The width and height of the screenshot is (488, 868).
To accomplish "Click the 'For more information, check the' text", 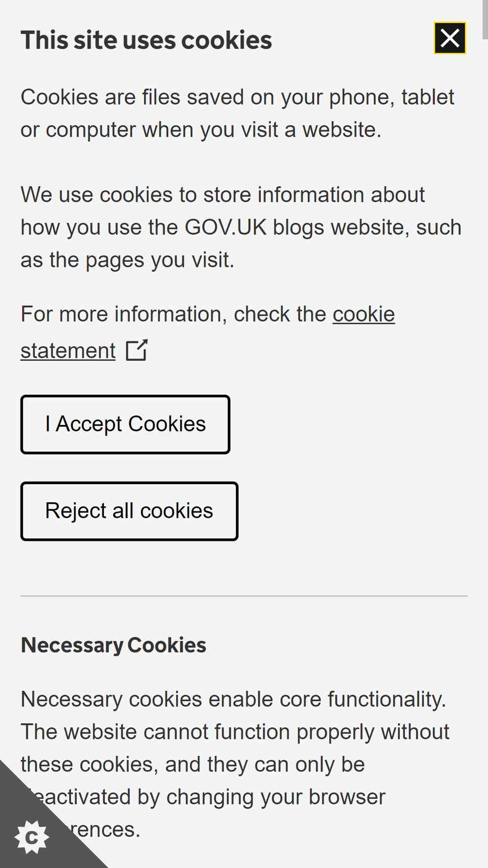I will pyautogui.click(x=174, y=314).
